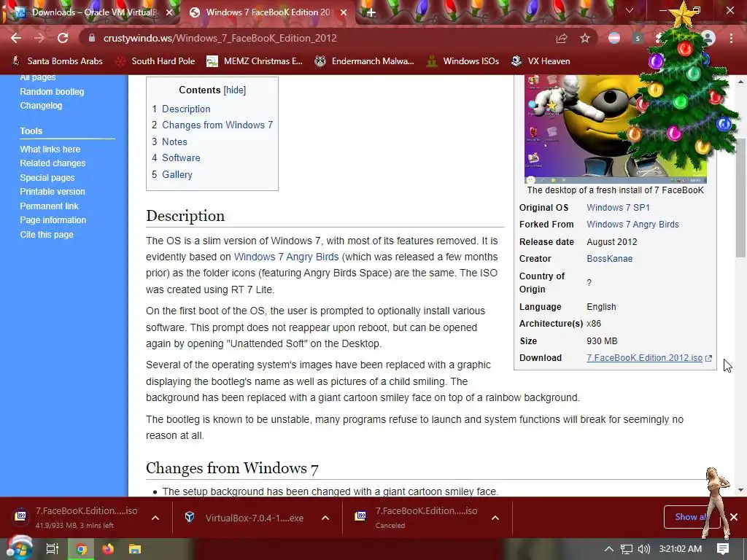Viewport: 747px width, 560px height.
Task: Open the Windows Start button
Action: (18, 548)
